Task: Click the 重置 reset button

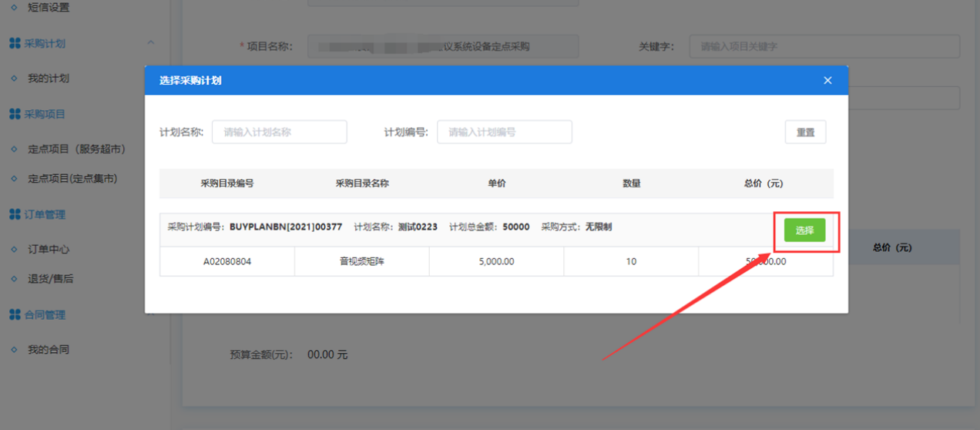Action: (x=805, y=133)
